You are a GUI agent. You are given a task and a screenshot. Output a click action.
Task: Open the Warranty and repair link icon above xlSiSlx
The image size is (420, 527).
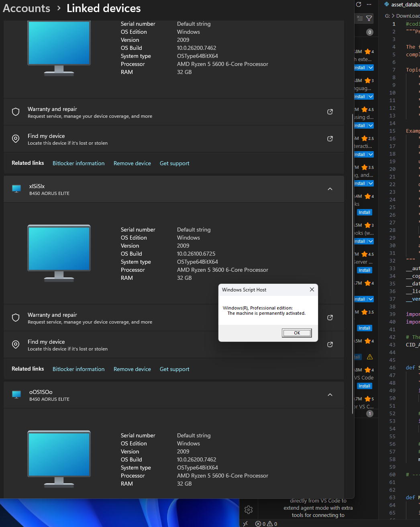[x=330, y=112]
